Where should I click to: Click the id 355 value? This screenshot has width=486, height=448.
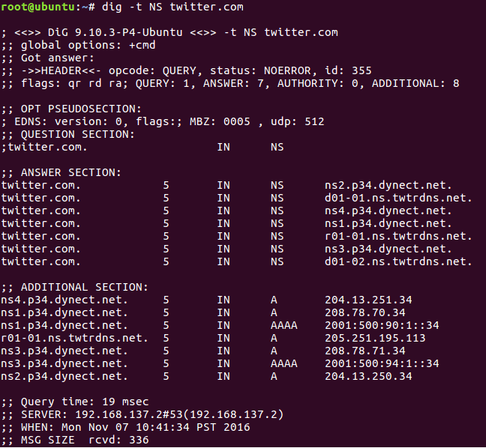(x=348, y=71)
